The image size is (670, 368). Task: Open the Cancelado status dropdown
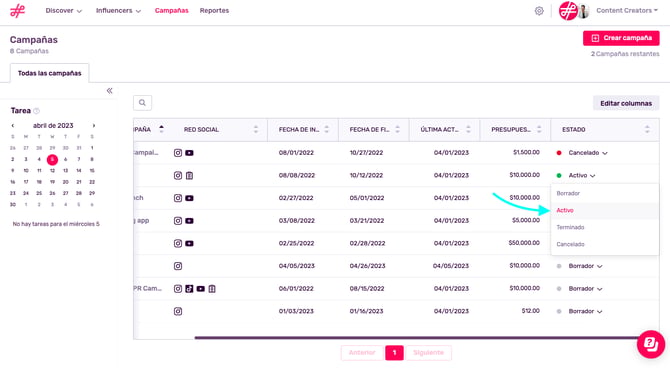588,153
